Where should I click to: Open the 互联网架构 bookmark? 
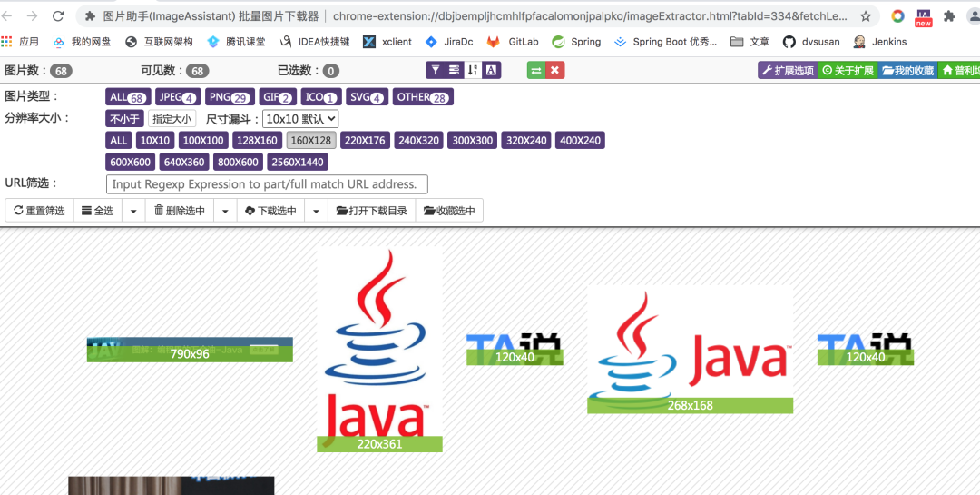click(160, 42)
